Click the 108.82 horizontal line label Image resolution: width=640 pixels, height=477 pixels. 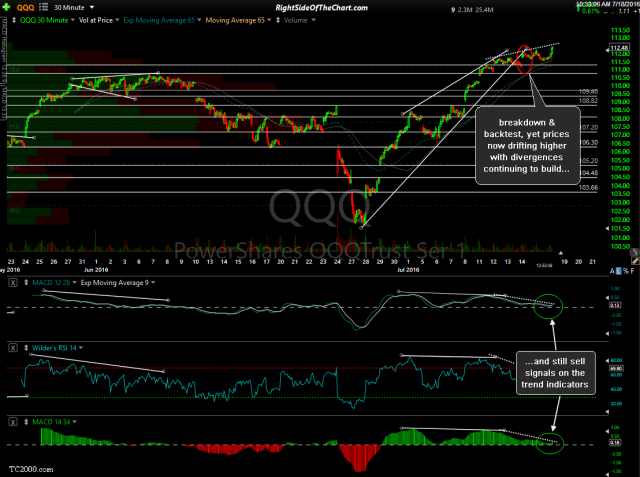pyautogui.click(x=588, y=101)
